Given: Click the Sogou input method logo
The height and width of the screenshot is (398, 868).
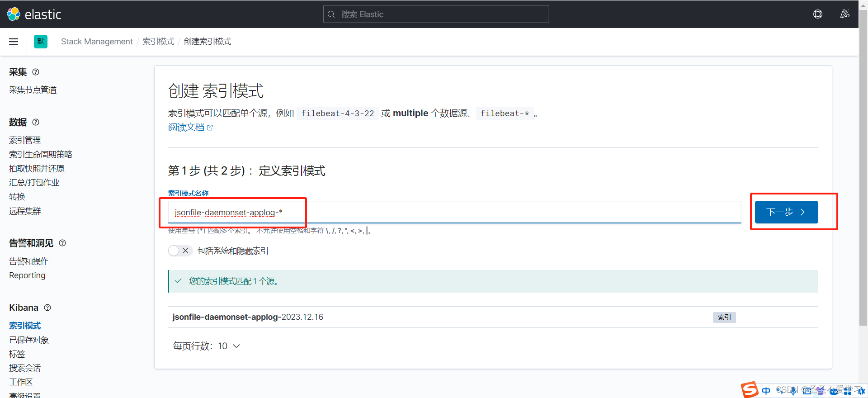Looking at the screenshot, I should click(750, 389).
